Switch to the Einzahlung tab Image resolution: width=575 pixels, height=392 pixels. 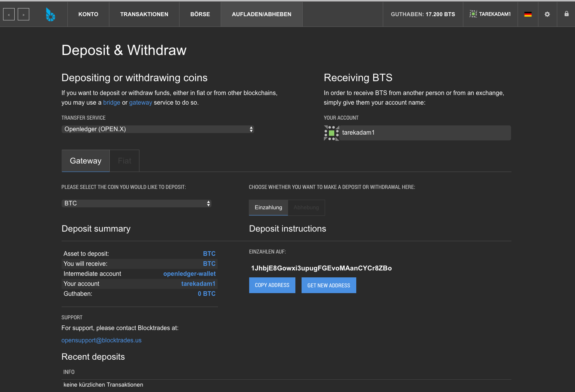[268, 207]
